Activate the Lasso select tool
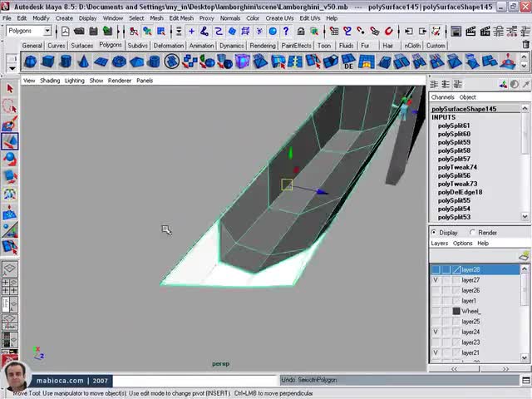This screenshot has width=532, height=399. point(9,106)
